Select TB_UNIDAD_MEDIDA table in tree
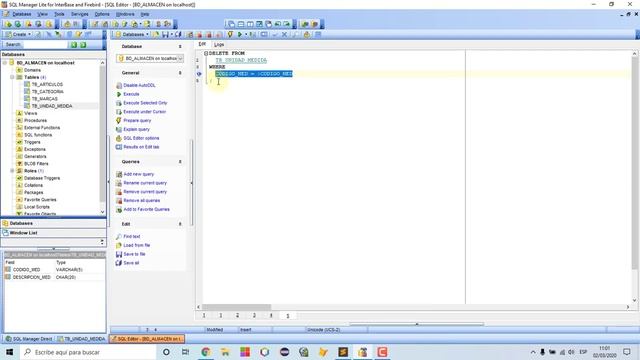Viewport: 640px width, 360px height. 52,106
